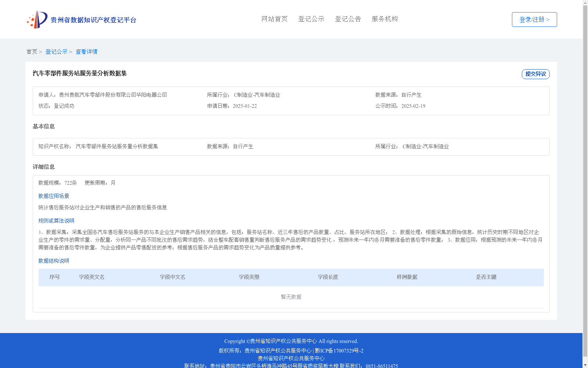Click the 详细信息 section heading
This screenshot has height=368, width=588.
[x=44, y=167]
